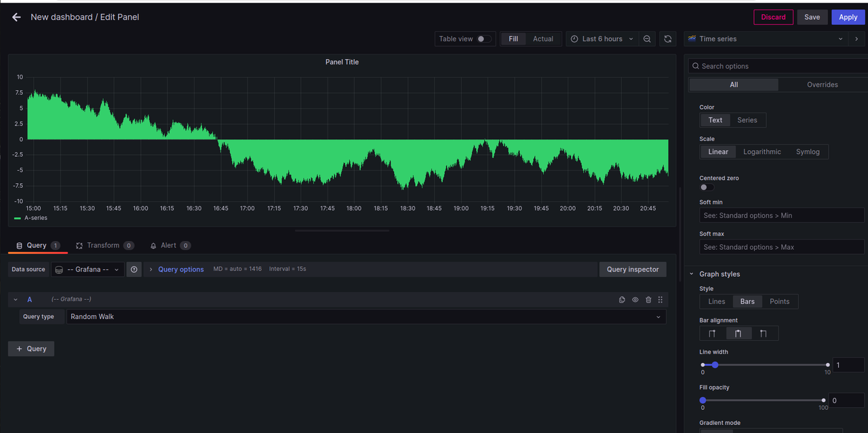
Task: Apply panel changes with Apply button
Action: pos(848,17)
